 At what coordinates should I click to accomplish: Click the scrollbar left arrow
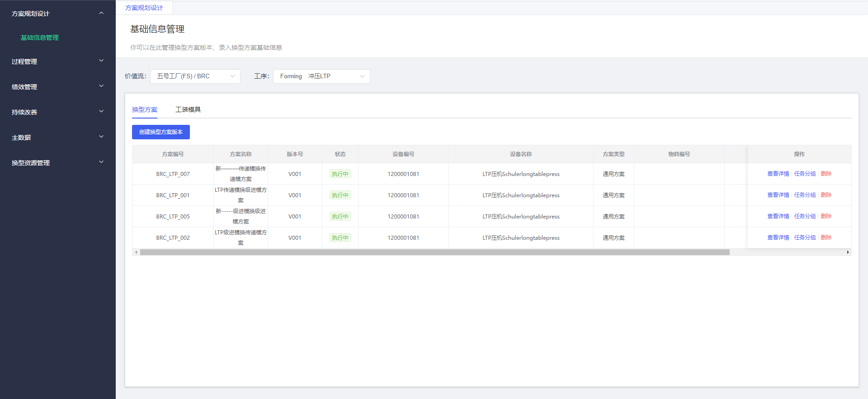click(x=136, y=252)
